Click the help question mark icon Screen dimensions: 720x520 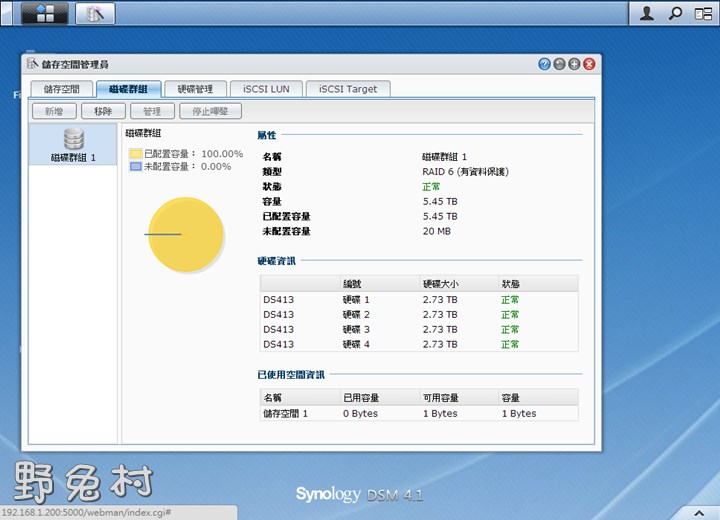tap(544, 64)
